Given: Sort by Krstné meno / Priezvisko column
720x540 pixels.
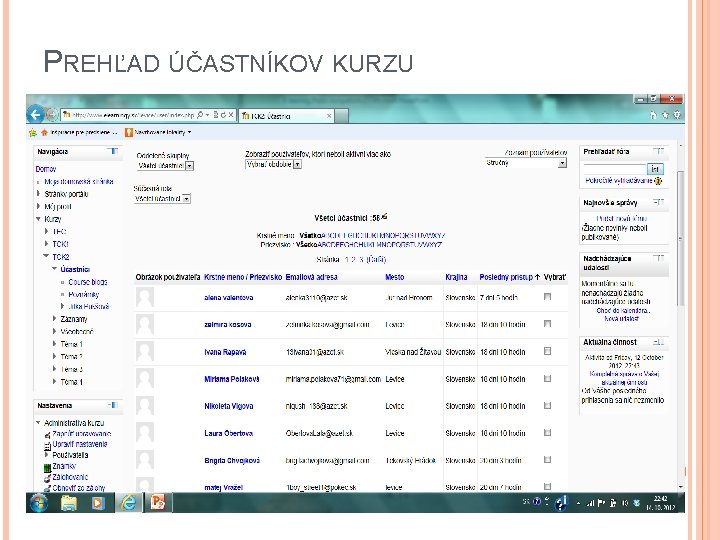Looking at the screenshot, I should pos(243,277).
